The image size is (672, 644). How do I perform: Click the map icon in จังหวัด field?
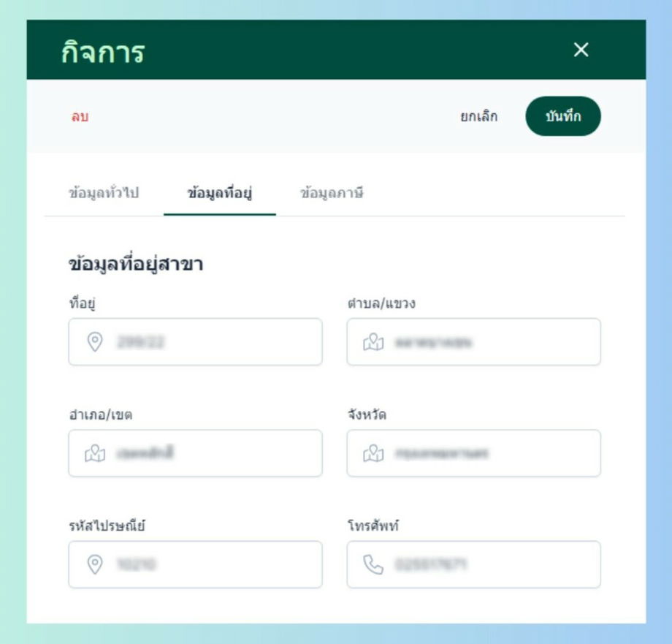tap(373, 453)
